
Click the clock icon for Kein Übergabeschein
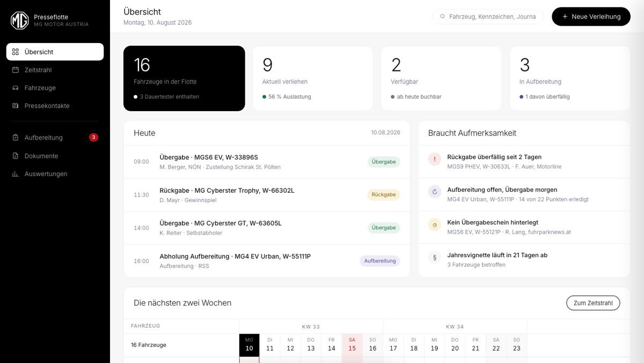435,224
